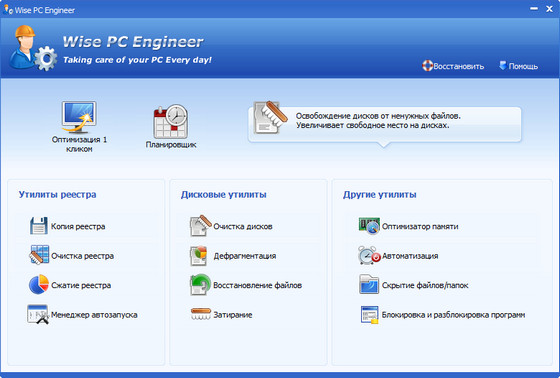Click the Менеджер автозапуска icon
560x378 pixels.
coord(38,314)
